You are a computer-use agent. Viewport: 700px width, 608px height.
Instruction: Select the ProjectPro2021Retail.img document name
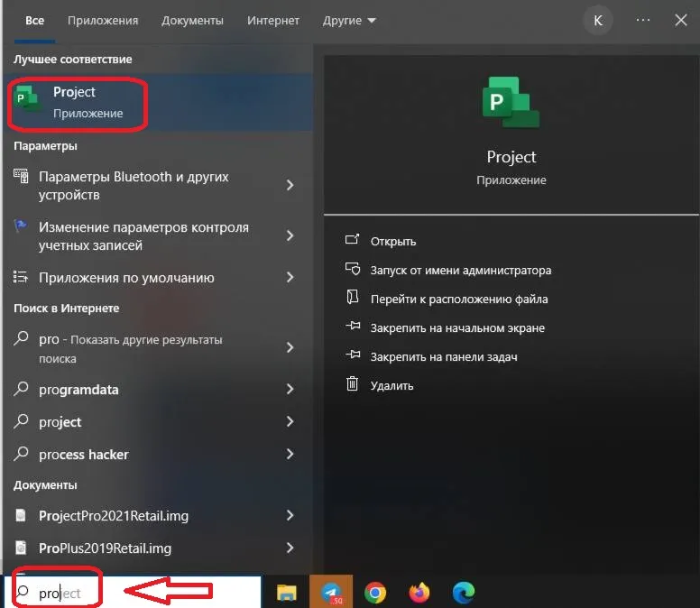pyautogui.click(x=114, y=516)
